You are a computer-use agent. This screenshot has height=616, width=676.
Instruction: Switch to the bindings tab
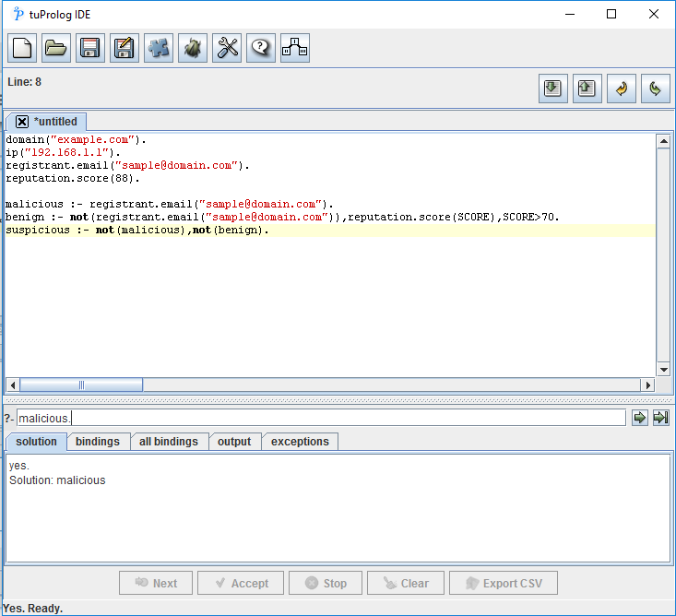coord(98,442)
